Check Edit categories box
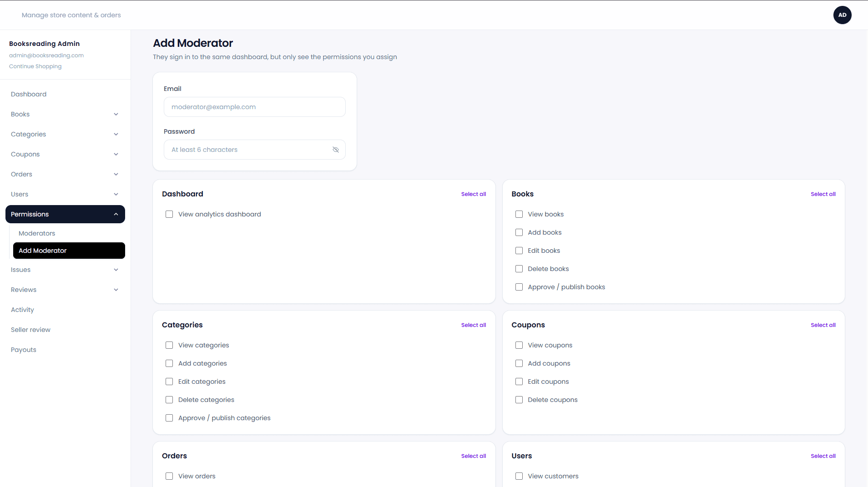 [x=169, y=382]
